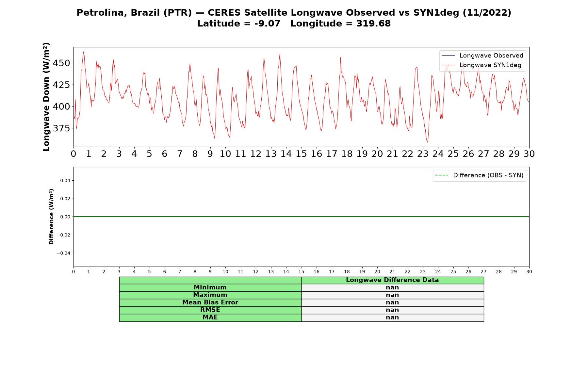This screenshot has height=392, width=588.
Task: Click the Difference (OBS - SYN) legend entry
Action: pyautogui.click(x=479, y=175)
